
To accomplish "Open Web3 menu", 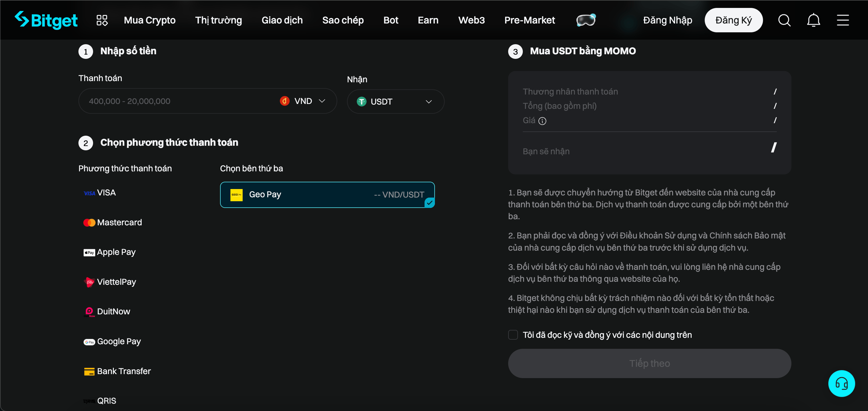I will (x=472, y=20).
